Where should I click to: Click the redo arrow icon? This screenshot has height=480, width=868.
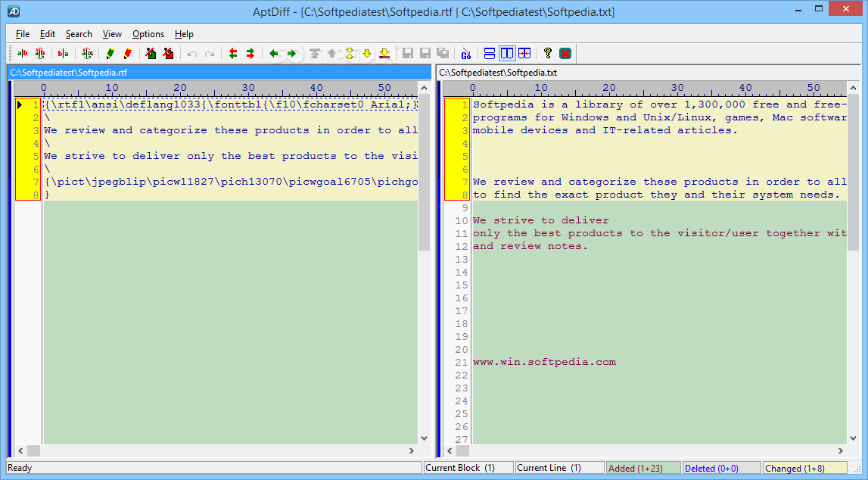click(x=210, y=53)
